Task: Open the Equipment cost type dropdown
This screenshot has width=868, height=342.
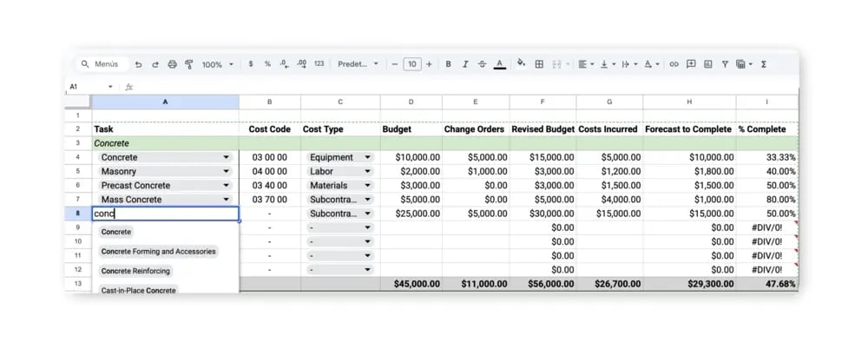Action: coord(367,157)
